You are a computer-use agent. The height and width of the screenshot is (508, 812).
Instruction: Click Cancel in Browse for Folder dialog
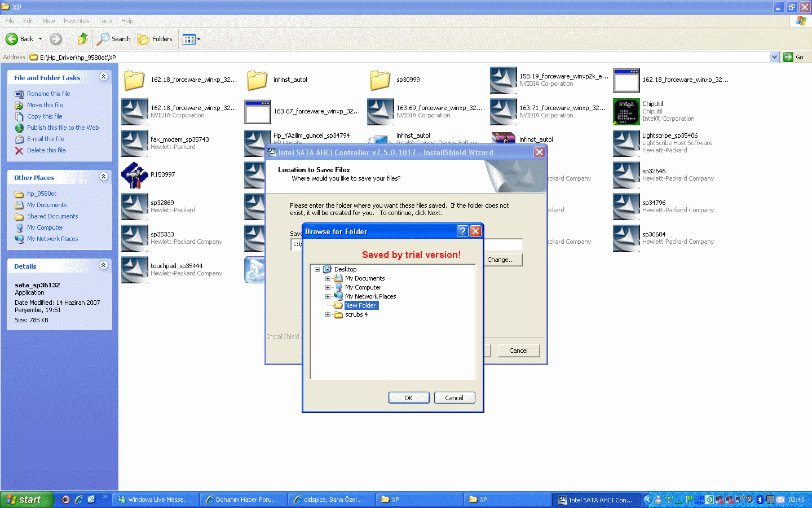454,398
